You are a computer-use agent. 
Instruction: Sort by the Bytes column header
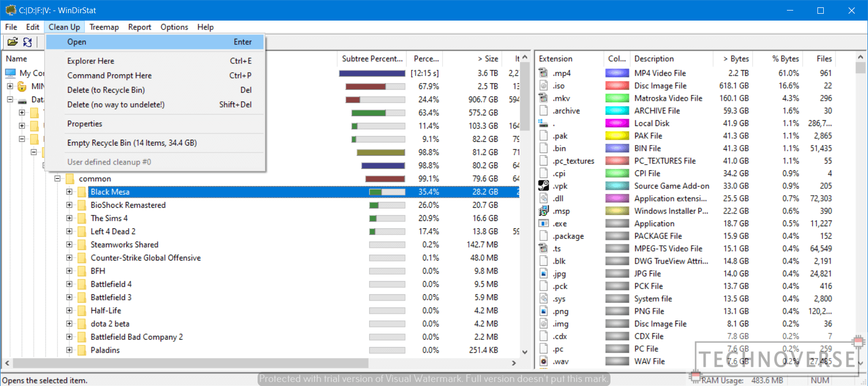pyautogui.click(x=733, y=59)
